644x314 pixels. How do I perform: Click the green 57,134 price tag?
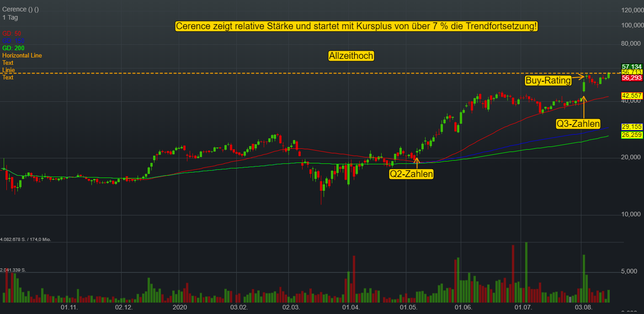632,67
